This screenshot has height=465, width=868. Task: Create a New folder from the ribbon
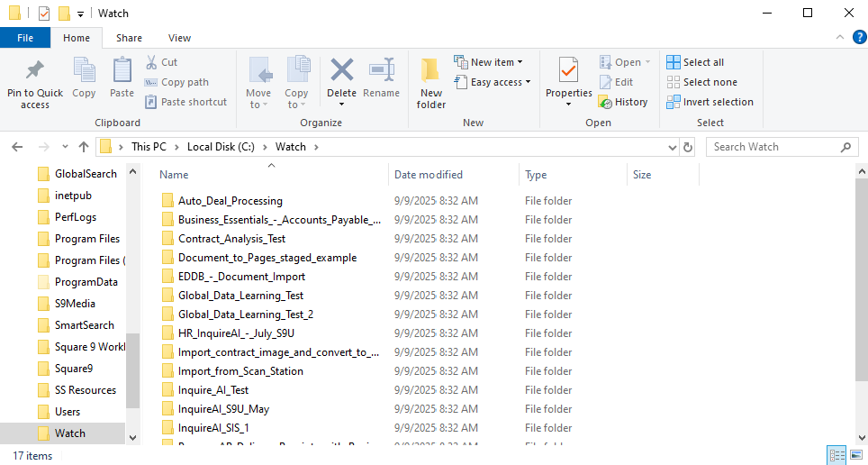[x=431, y=82]
